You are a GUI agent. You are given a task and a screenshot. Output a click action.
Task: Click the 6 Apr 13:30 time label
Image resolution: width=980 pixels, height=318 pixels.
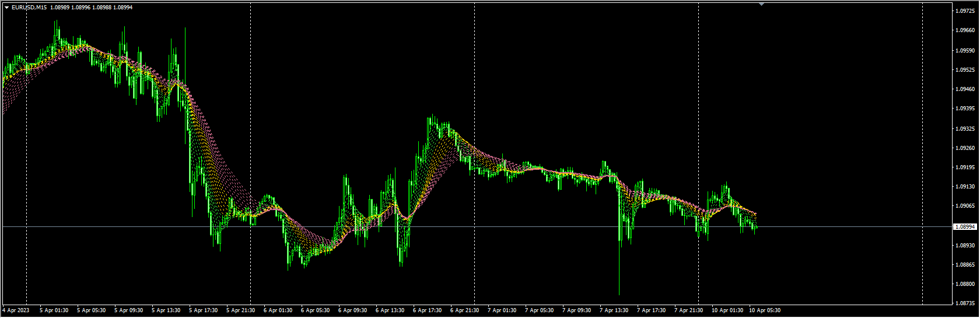click(x=390, y=310)
